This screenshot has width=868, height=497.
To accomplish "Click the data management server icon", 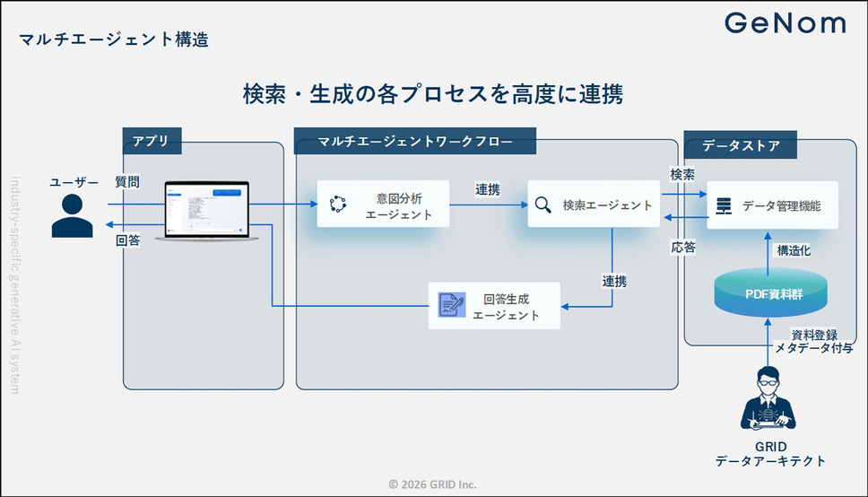I will [723, 205].
